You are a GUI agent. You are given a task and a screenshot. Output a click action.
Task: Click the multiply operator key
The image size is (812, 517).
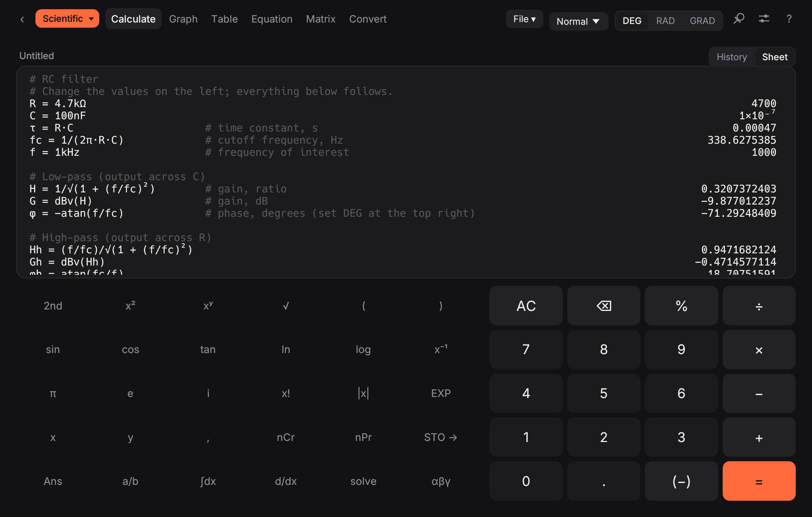(759, 349)
